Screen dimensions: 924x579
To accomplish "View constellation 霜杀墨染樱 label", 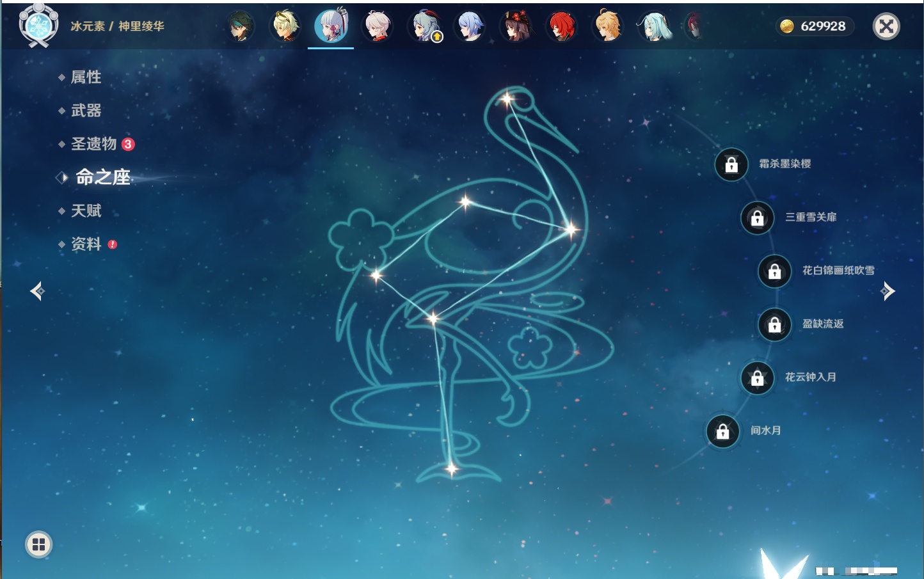I will point(785,164).
